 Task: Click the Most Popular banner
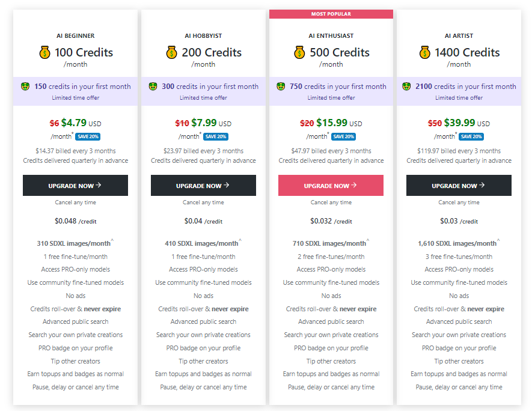click(331, 14)
